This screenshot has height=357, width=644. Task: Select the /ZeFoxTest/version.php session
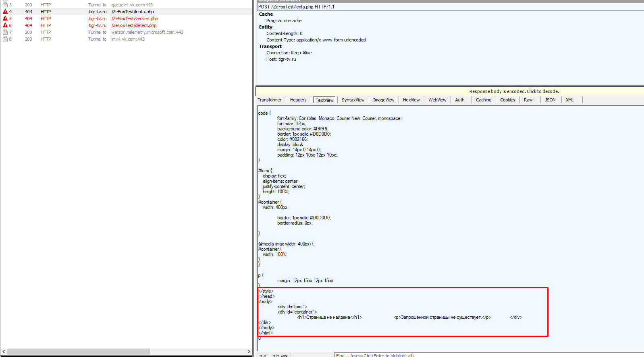point(126,19)
